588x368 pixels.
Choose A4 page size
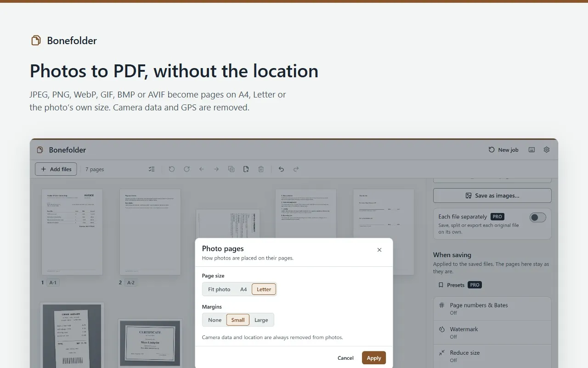(x=243, y=289)
